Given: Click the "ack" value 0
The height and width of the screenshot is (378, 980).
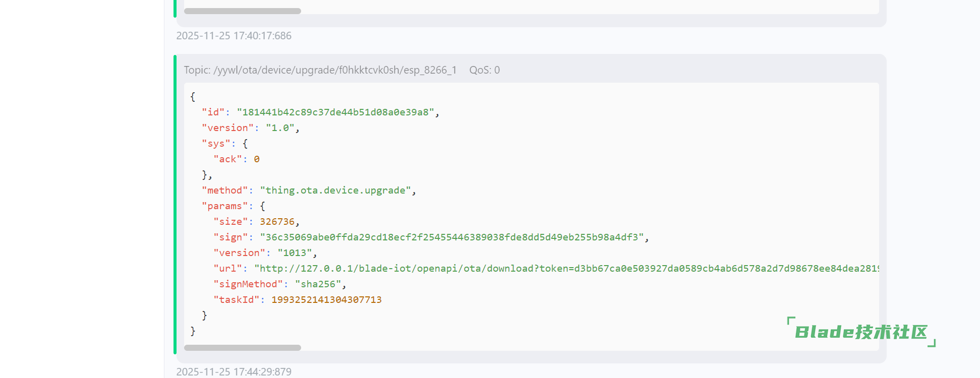Looking at the screenshot, I should coord(257,159).
